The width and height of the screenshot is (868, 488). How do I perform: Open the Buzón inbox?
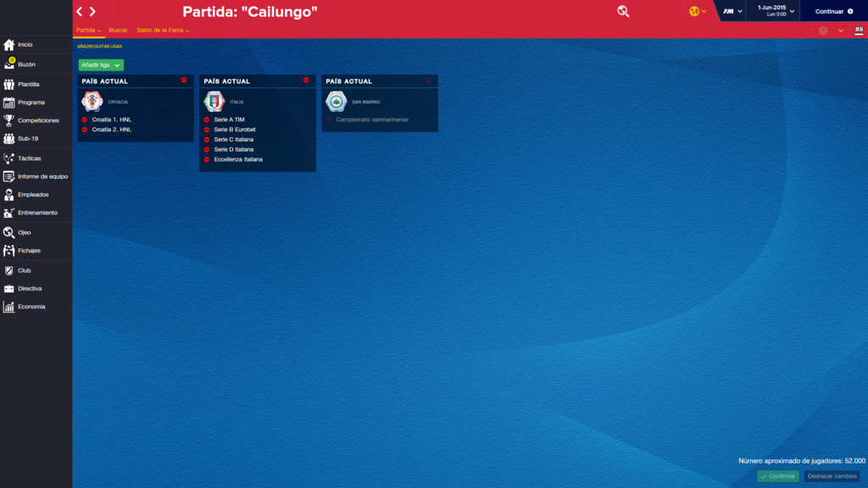click(26, 64)
